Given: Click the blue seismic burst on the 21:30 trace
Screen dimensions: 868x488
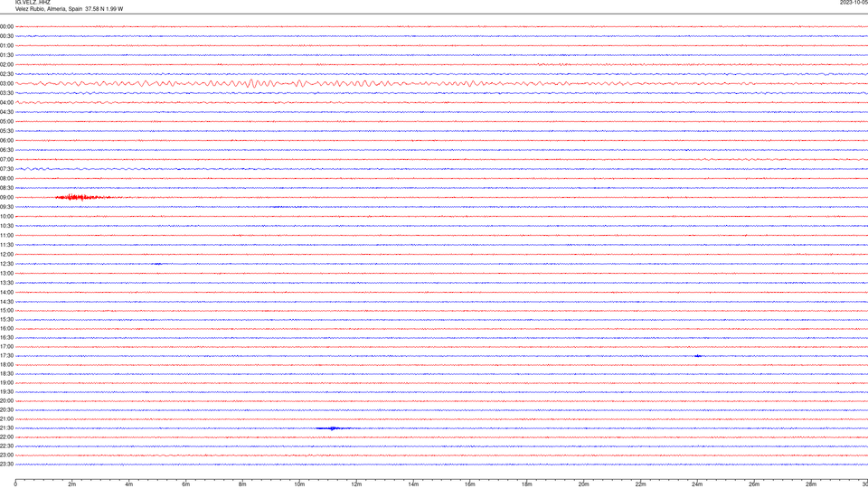Looking at the screenshot, I should (334, 428).
